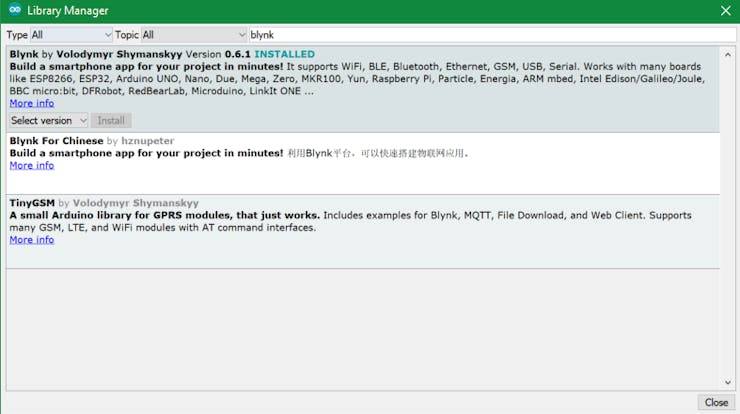
Task: Select the TinyGSM library title
Action: 32,203
